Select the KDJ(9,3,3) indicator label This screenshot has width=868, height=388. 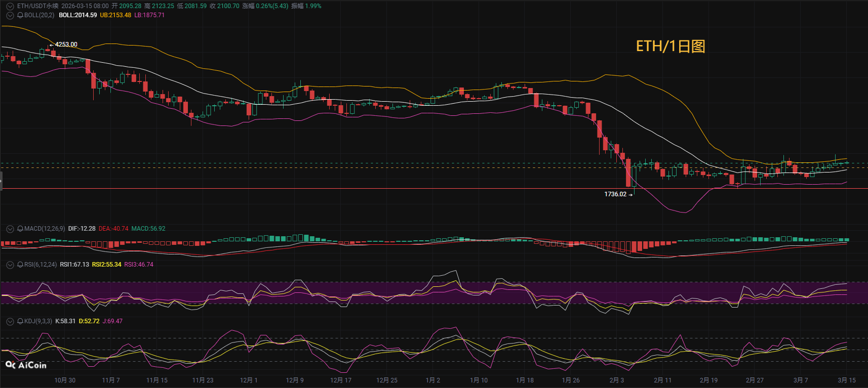(x=38, y=321)
